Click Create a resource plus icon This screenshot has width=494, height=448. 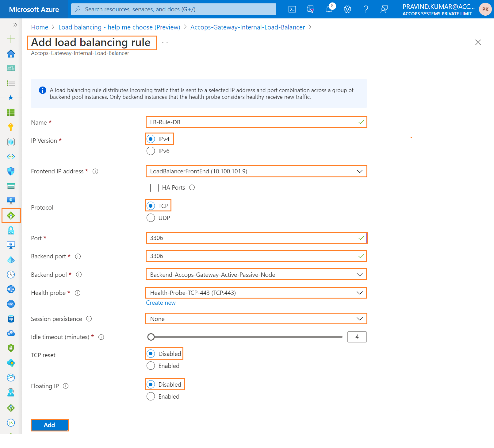point(11,39)
